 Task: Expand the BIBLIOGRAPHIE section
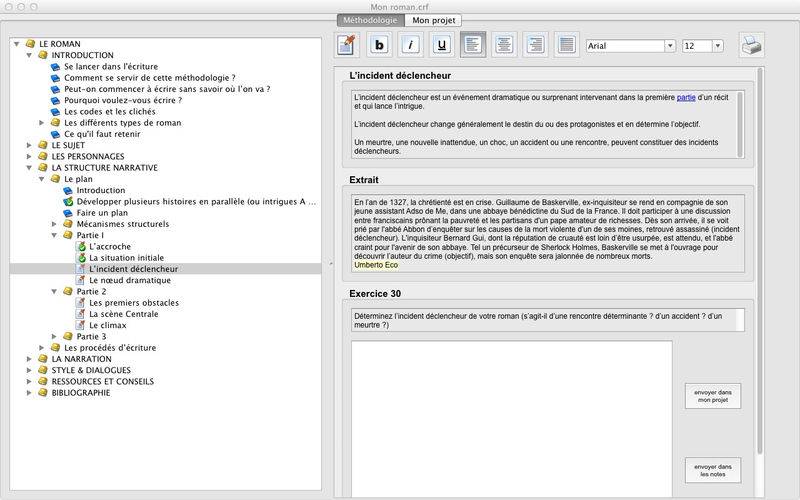click(30, 392)
